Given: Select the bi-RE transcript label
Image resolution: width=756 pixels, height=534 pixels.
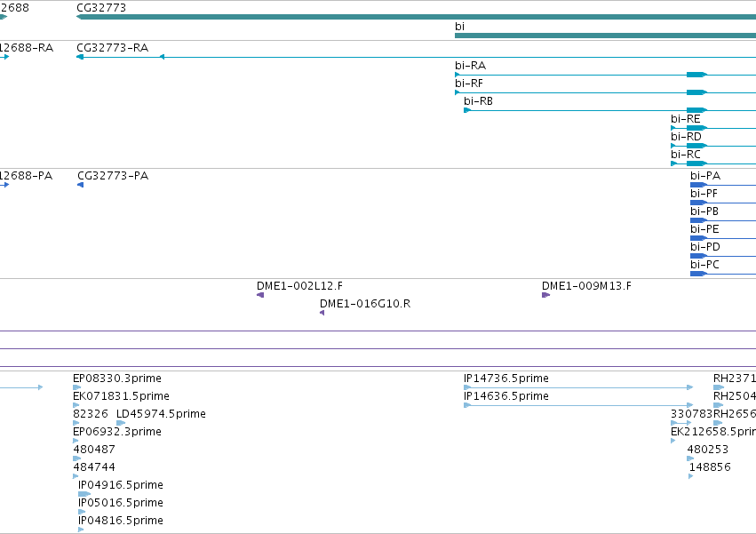Looking at the screenshot, I should [x=685, y=119].
